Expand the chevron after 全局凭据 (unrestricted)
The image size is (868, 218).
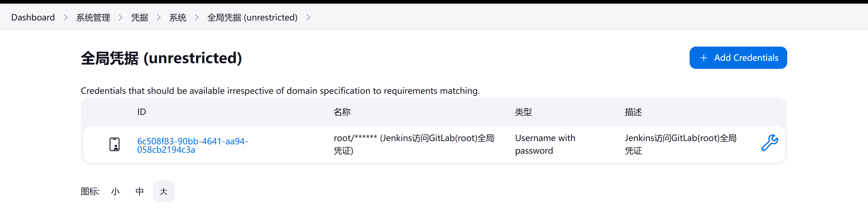(x=308, y=17)
